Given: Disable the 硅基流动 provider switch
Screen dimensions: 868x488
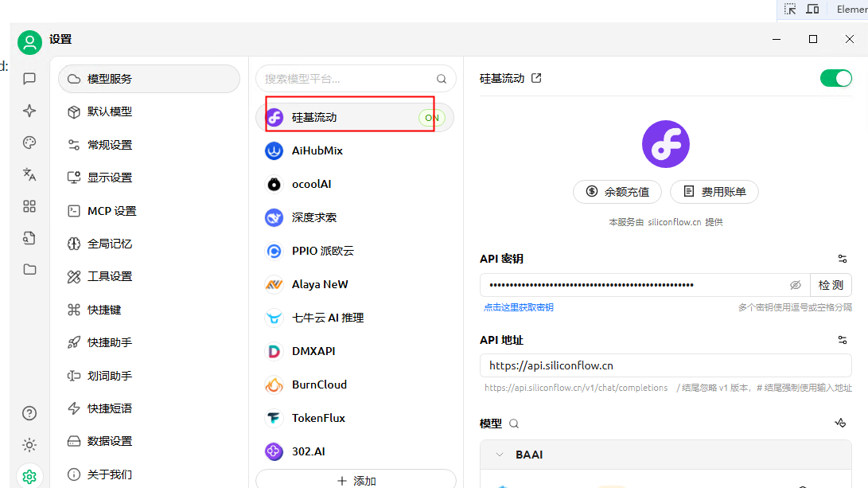Looking at the screenshot, I should [836, 78].
